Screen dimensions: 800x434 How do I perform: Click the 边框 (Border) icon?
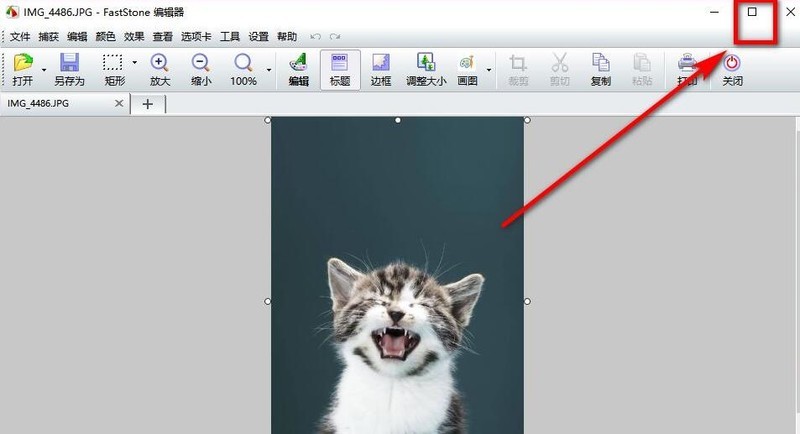[381, 64]
